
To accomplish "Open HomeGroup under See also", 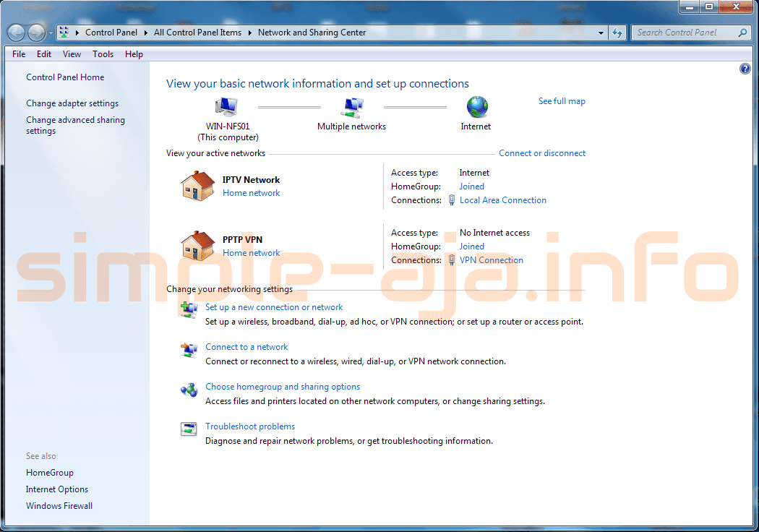I will (50, 473).
